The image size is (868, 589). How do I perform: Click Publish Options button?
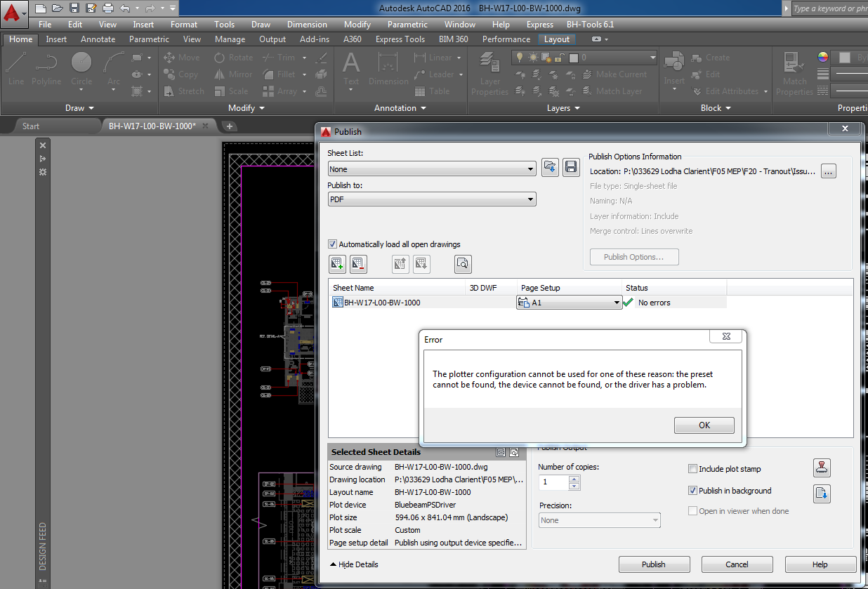point(633,256)
